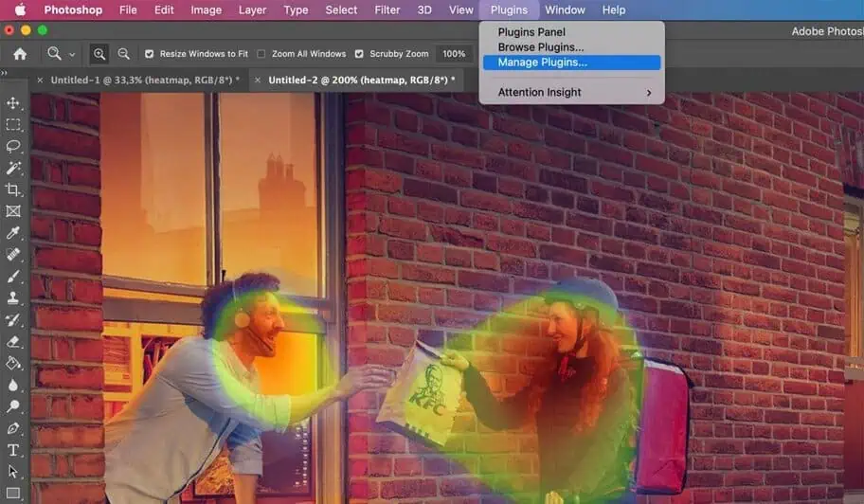
Task: Select the Rectangular Marquee tool
Action: (x=13, y=124)
